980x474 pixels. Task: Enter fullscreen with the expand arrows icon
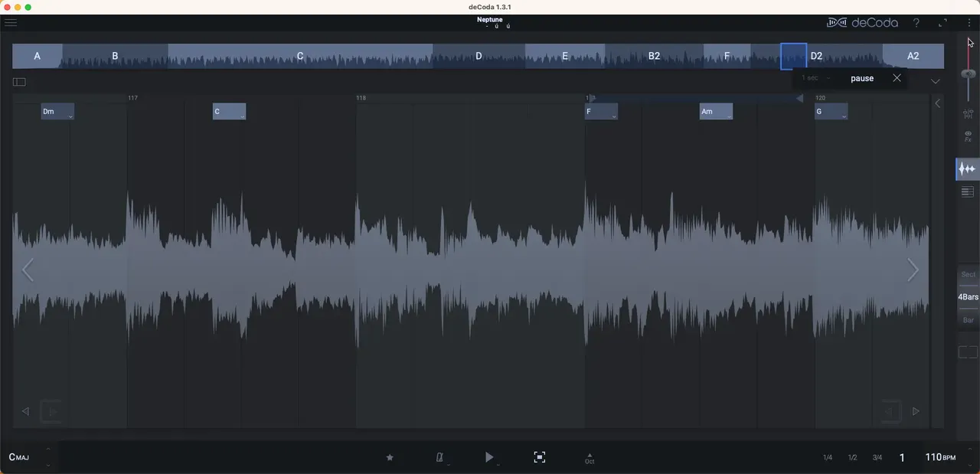(942, 23)
